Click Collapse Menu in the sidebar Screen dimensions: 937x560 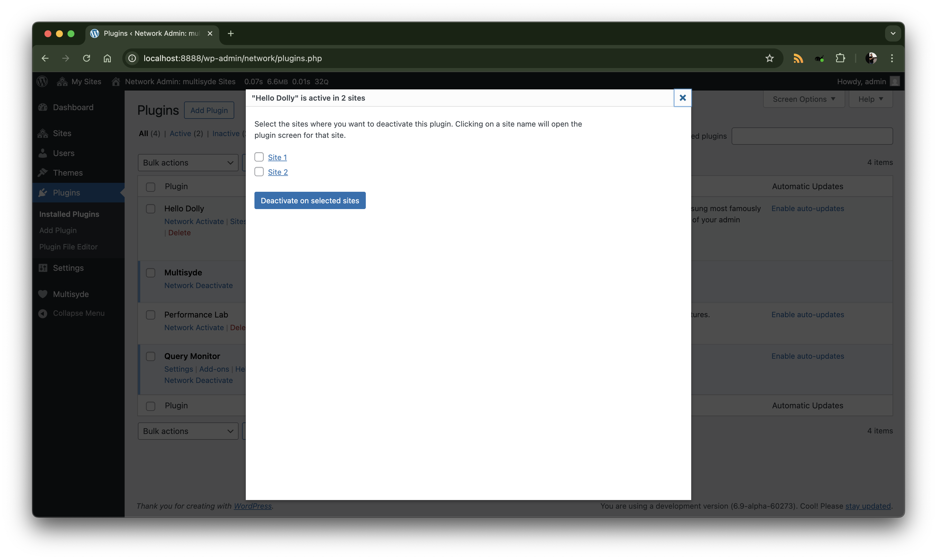(78, 313)
